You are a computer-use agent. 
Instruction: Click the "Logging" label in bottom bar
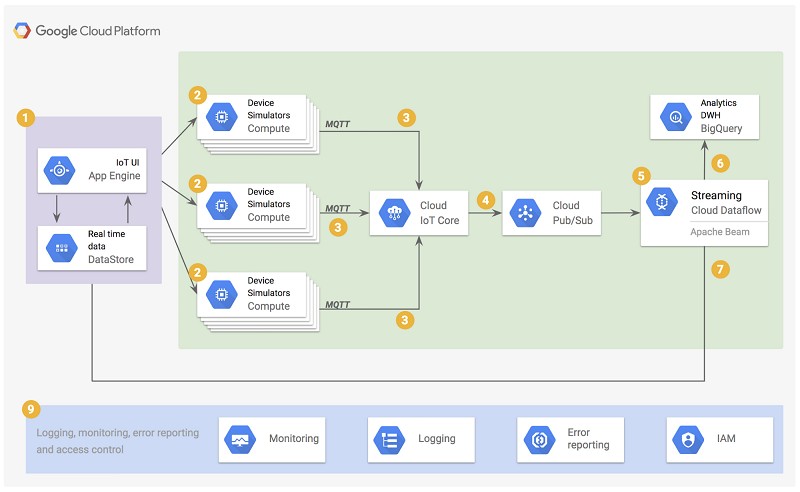click(x=437, y=439)
